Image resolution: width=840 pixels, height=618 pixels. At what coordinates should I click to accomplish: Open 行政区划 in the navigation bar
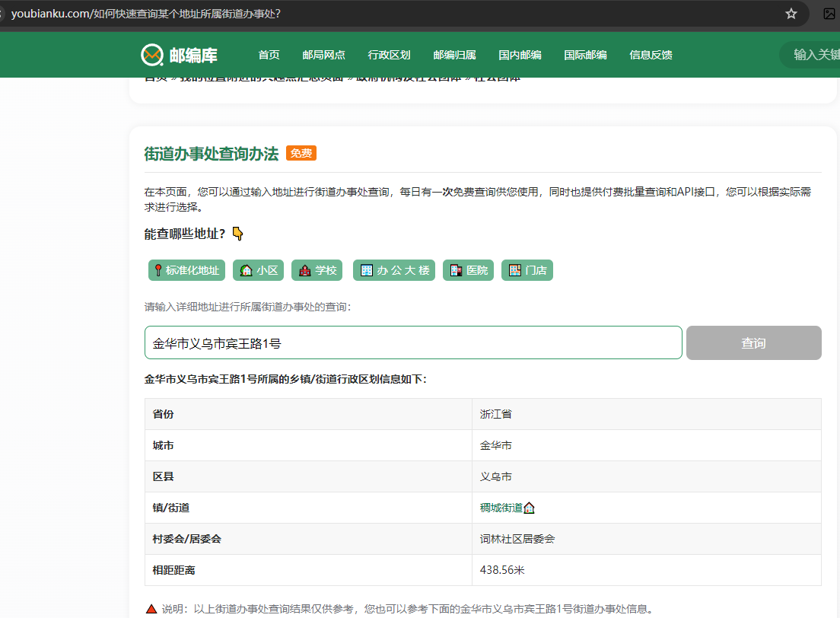pos(389,54)
